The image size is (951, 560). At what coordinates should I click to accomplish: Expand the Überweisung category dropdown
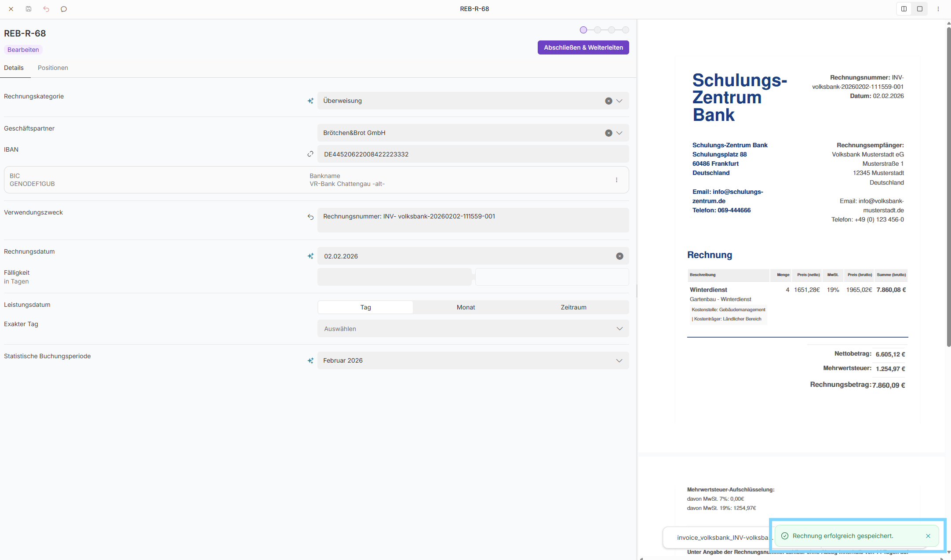619,101
